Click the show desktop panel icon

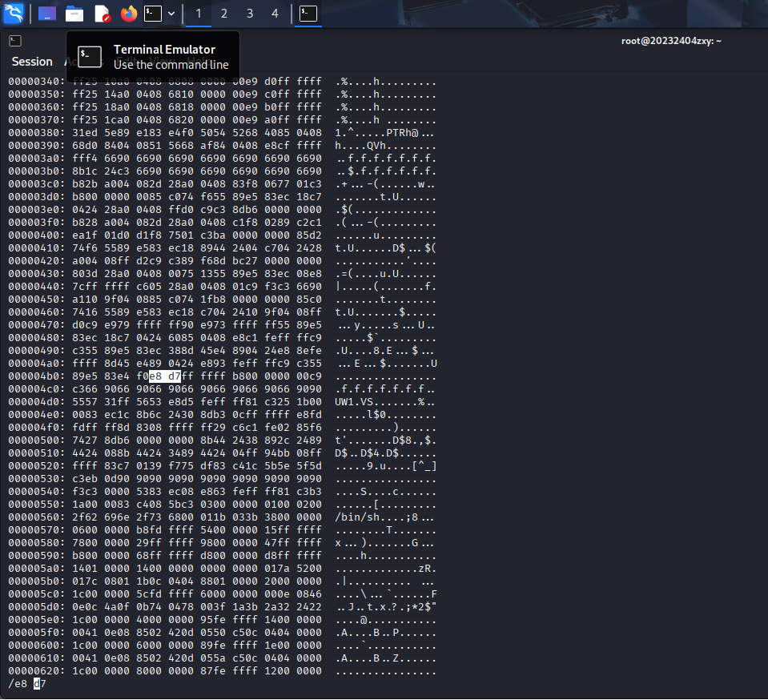pyautogui.click(x=47, y=14)
